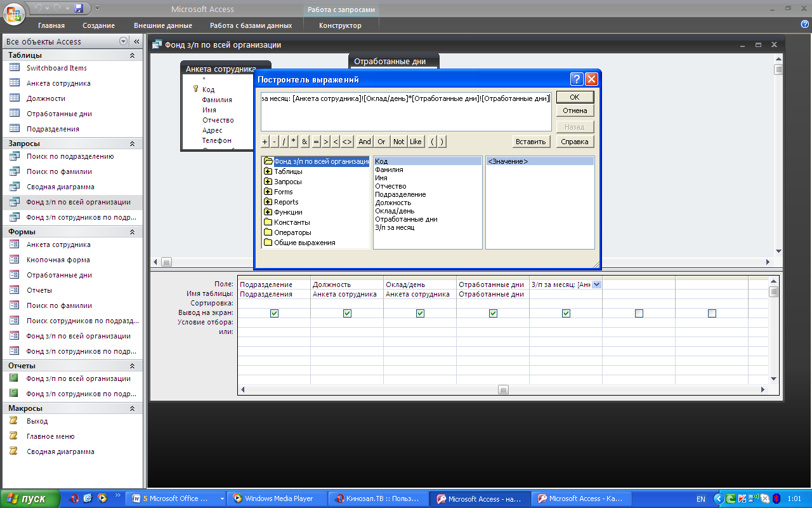Viewport: 812px width, 508px height.
Task: Expand Запросы node in expression builder
Action: (x=268, y=182)
